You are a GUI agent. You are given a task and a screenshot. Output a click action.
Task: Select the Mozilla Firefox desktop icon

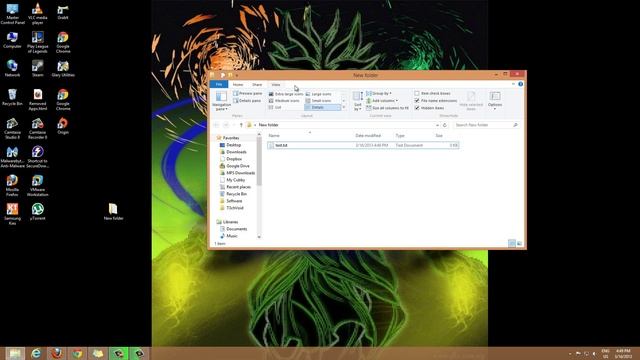pos(12,186)
